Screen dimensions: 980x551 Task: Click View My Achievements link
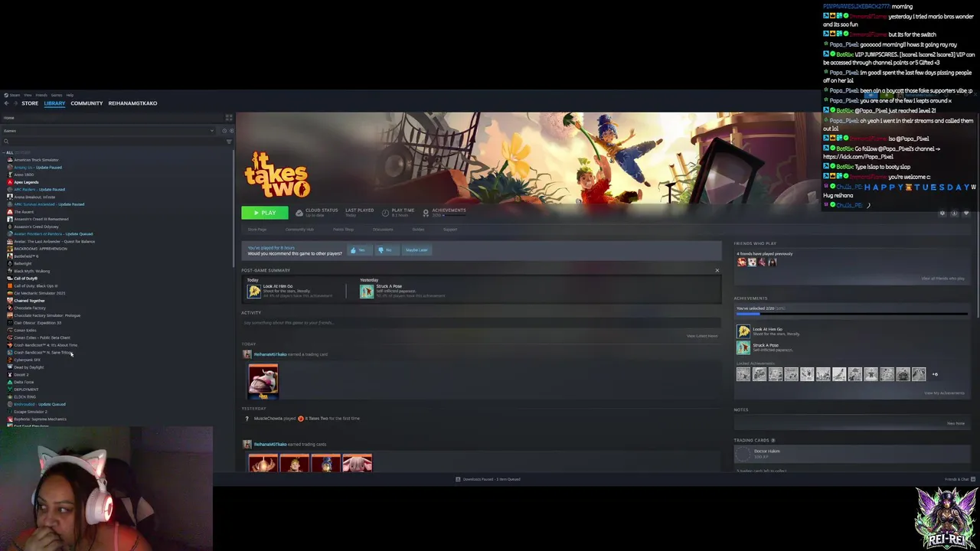click(945, 393)
